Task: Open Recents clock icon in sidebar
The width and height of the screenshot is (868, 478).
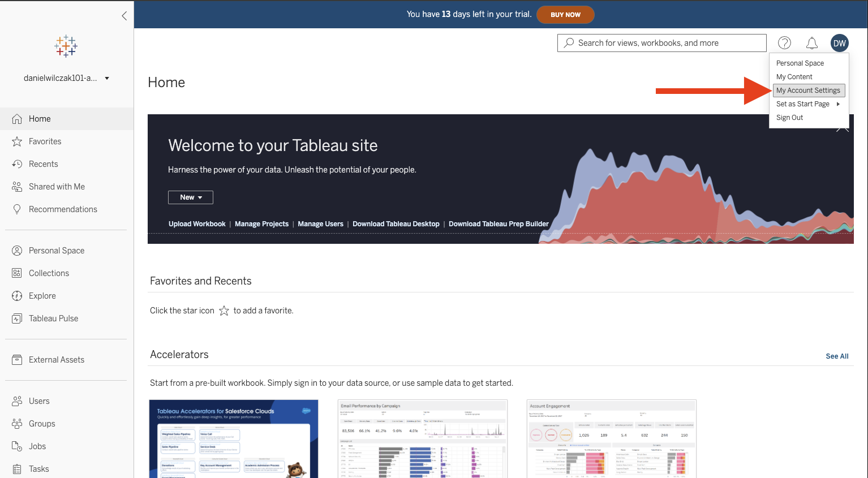Action: 17,164
